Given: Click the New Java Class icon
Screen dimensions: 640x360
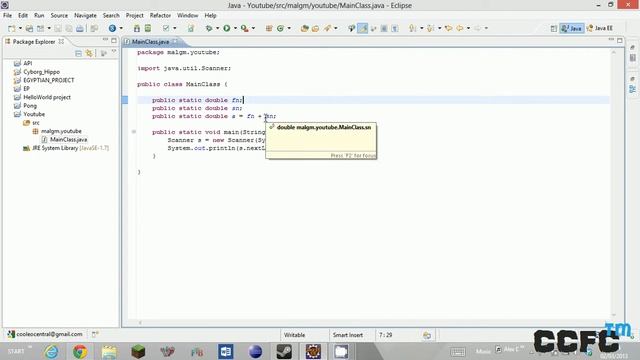Looking at the screenshot, I should click(x=280, y=28).
